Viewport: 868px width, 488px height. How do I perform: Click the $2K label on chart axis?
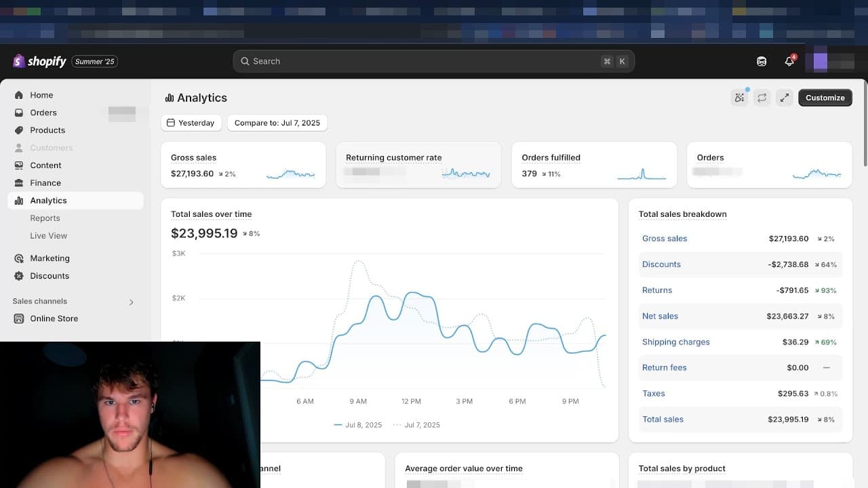178,298
